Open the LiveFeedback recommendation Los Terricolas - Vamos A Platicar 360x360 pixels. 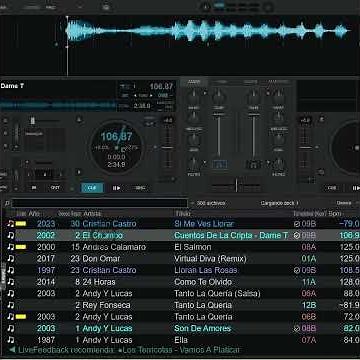(180, 350)
